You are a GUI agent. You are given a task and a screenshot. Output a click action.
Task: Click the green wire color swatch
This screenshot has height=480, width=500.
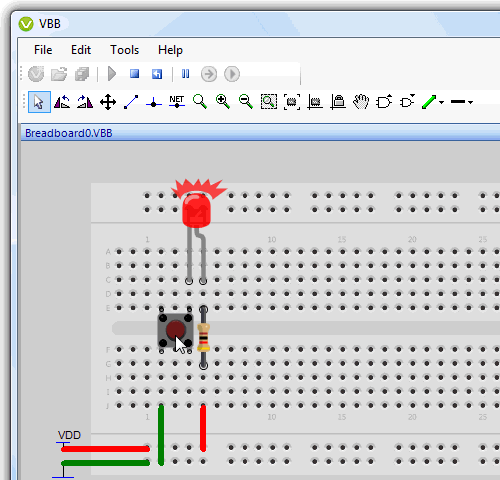[x=429, y=102]
